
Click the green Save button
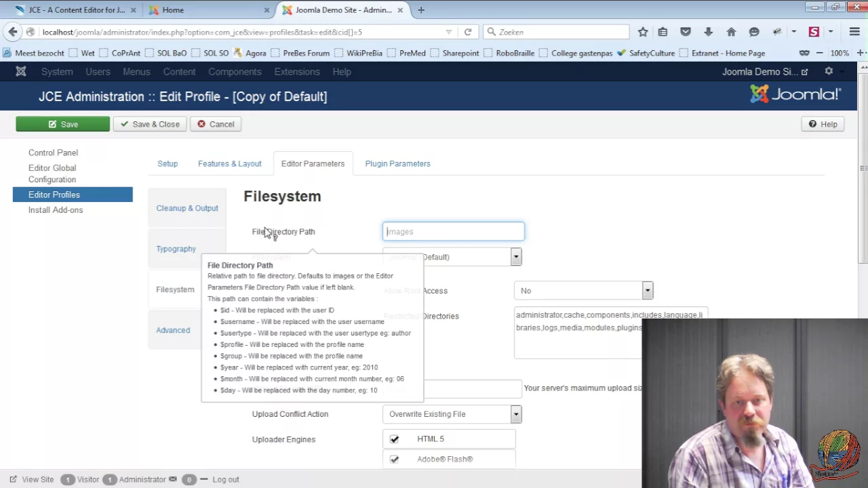(62, 124)
